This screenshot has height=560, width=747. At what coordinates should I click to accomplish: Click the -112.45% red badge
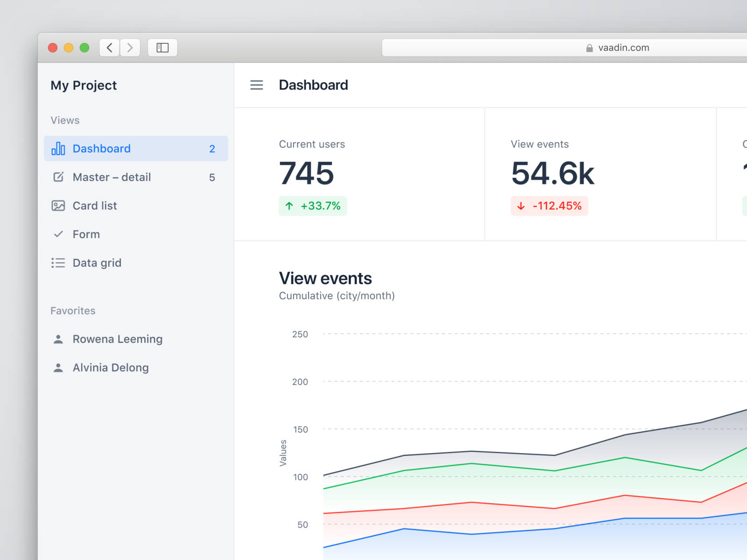pyautogui.click(x=549, y=206)
